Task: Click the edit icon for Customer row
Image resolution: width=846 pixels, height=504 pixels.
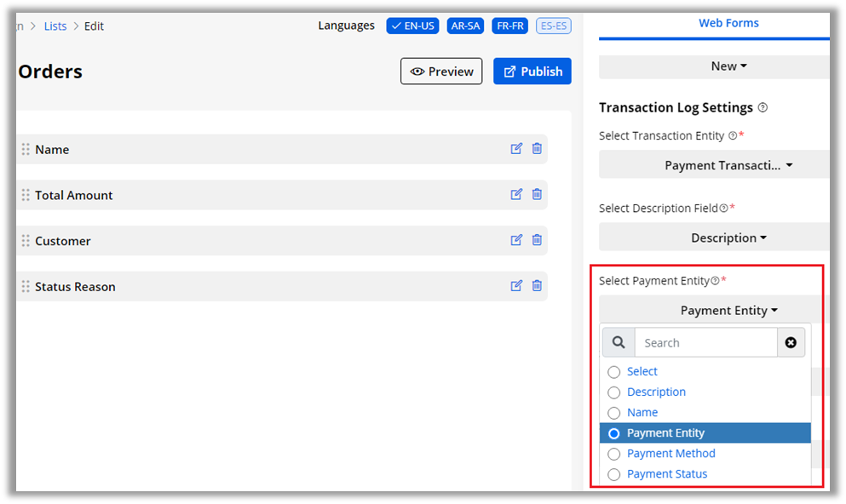Action: pos(516,241)
